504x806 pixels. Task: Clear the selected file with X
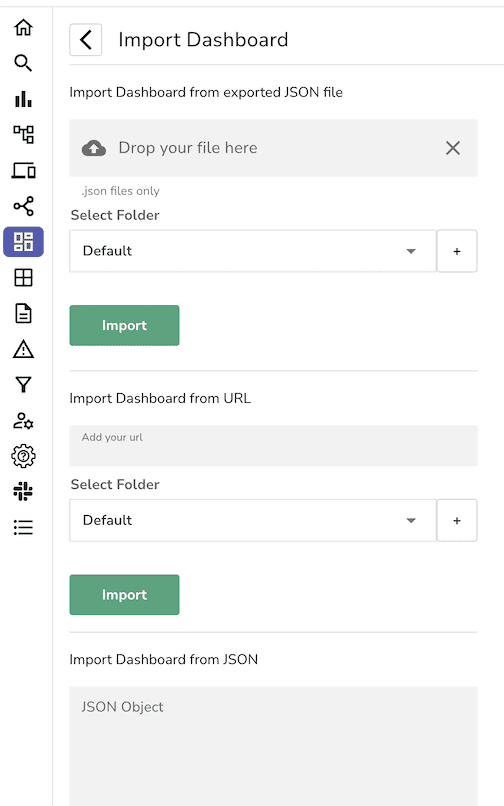click(453, 148)
